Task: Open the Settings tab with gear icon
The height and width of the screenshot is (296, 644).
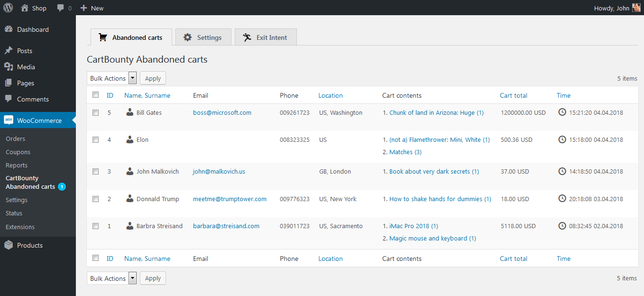Action: pyautogui.click(x=203, y=37)
